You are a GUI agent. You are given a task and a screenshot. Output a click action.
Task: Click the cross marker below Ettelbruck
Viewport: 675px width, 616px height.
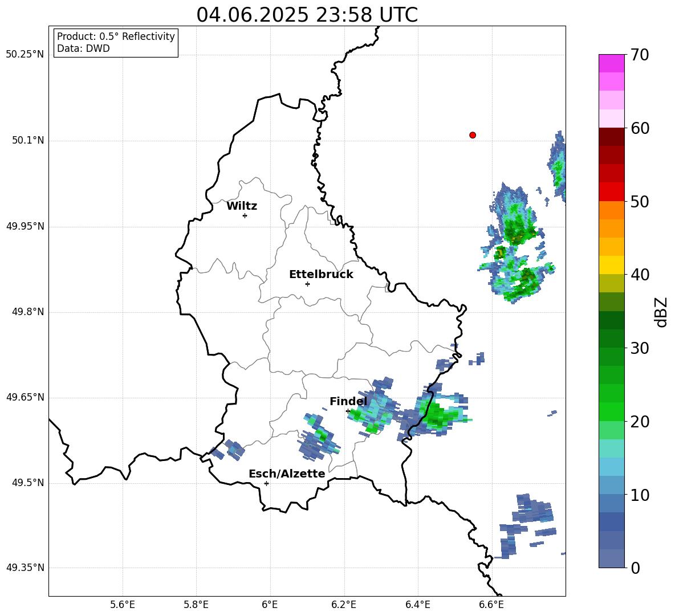[307, 284]
